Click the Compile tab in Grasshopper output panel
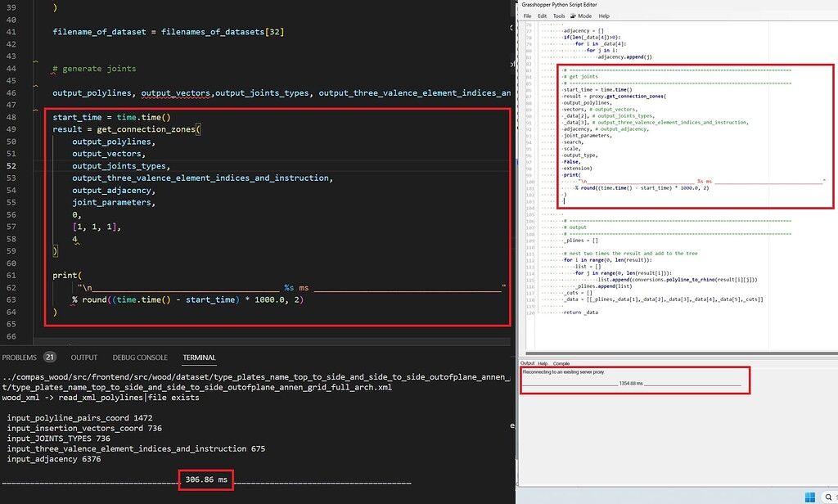The image size is (838, 504). [561, 363]
